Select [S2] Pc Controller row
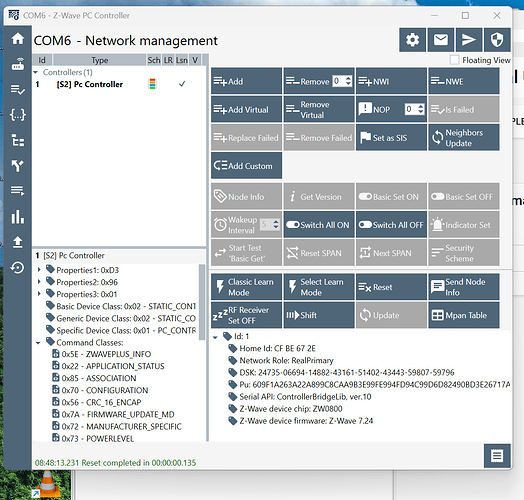Screen dimensions: 524x500 (x=119, y=84)
